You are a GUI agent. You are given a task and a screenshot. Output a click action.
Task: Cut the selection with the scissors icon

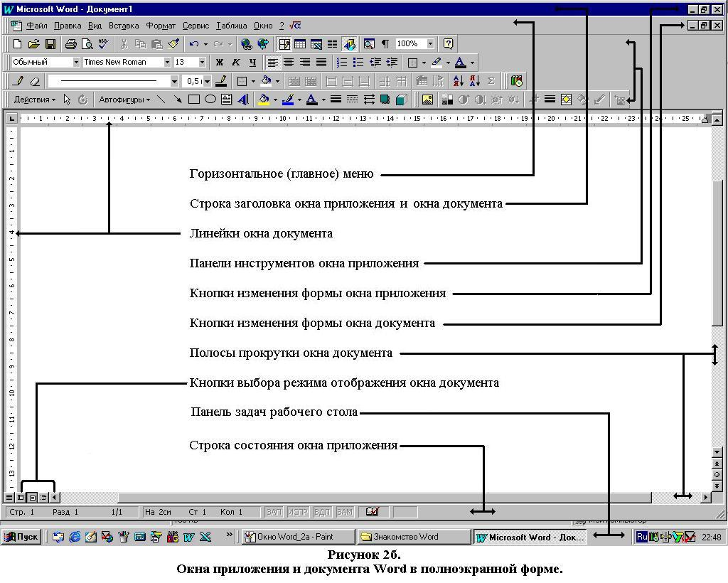(x=124, y=44)
